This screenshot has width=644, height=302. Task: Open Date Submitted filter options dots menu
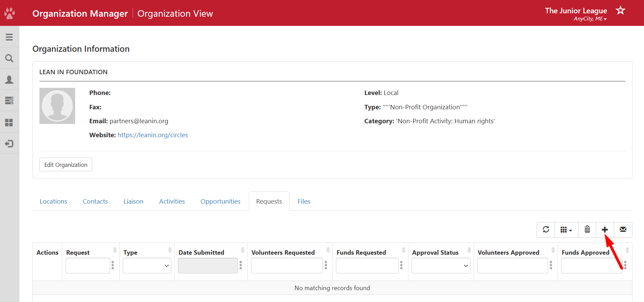click(x=241, y=265)
